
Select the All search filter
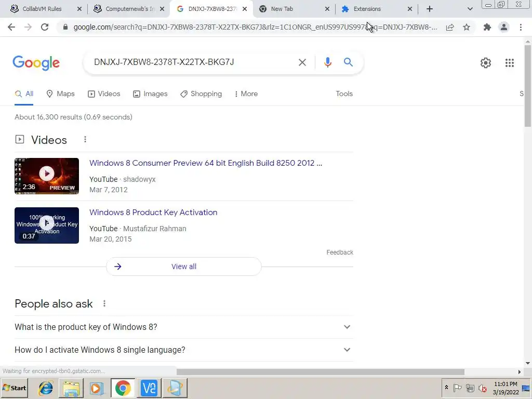(24, 94)
